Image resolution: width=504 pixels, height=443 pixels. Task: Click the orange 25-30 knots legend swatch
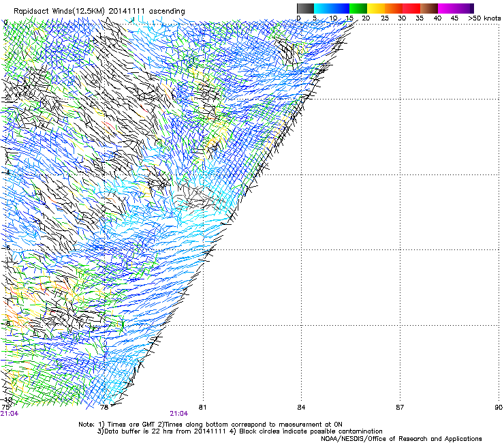click(394, 8)
